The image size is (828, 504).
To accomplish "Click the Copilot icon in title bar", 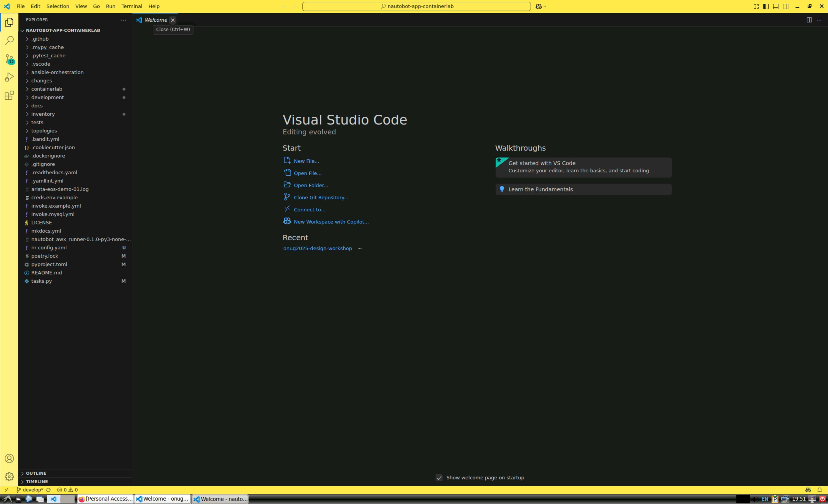I will pos(538,6).
